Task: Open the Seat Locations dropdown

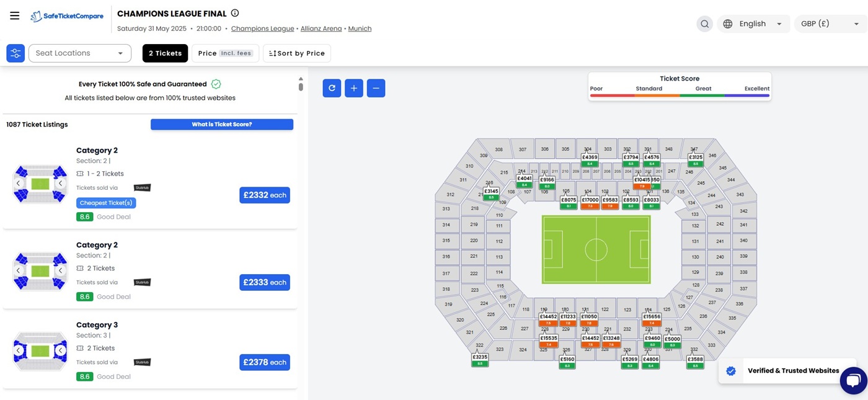Action: (80, 53)
